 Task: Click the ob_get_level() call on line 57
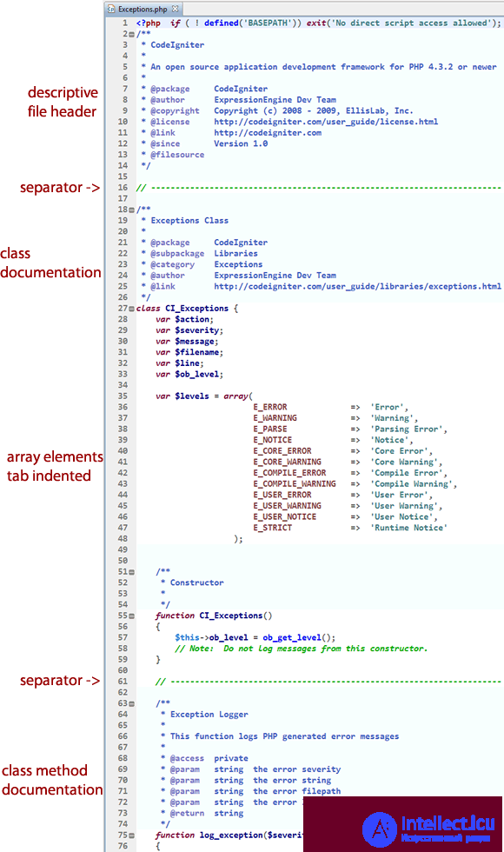click(x=299, y=638)
